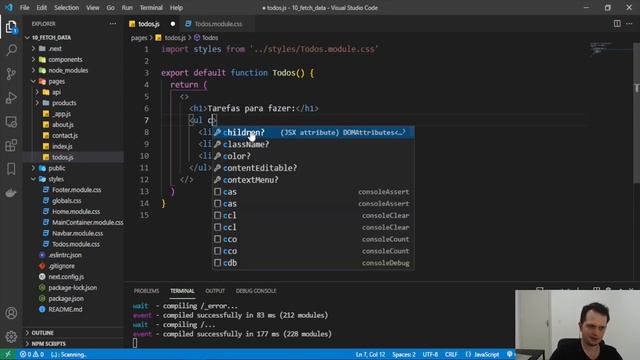Open _app.js file
The image size is (640, 360).
pos(73,114)
